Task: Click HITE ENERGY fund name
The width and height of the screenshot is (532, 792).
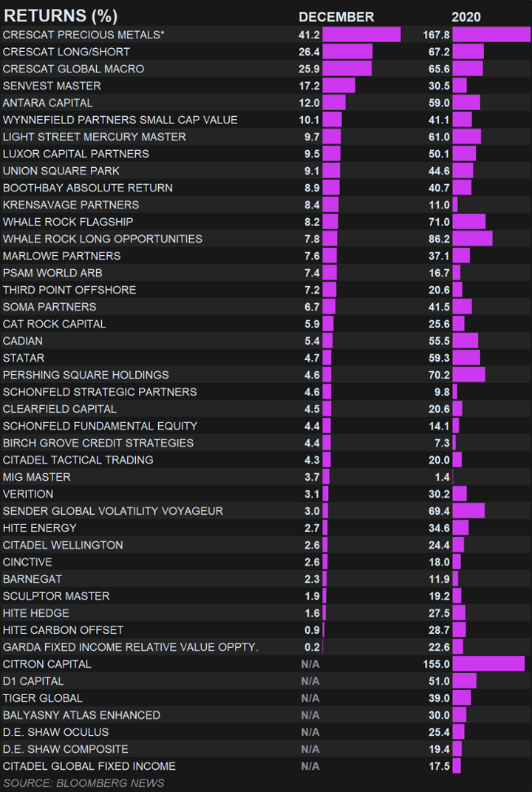Action: pyautogui.click(x=39, y=528)
